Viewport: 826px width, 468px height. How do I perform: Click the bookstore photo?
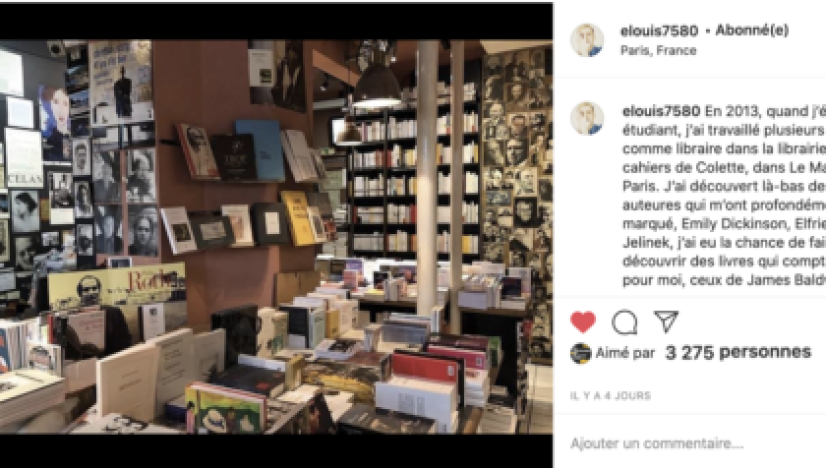pos(276,237)
